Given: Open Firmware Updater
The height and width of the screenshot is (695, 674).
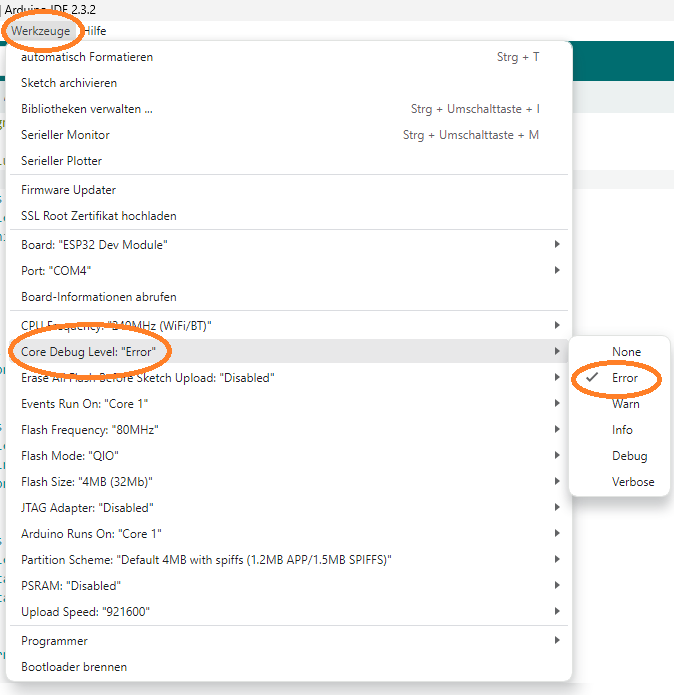Looking at the screenshot, I should tap(288, 190).
